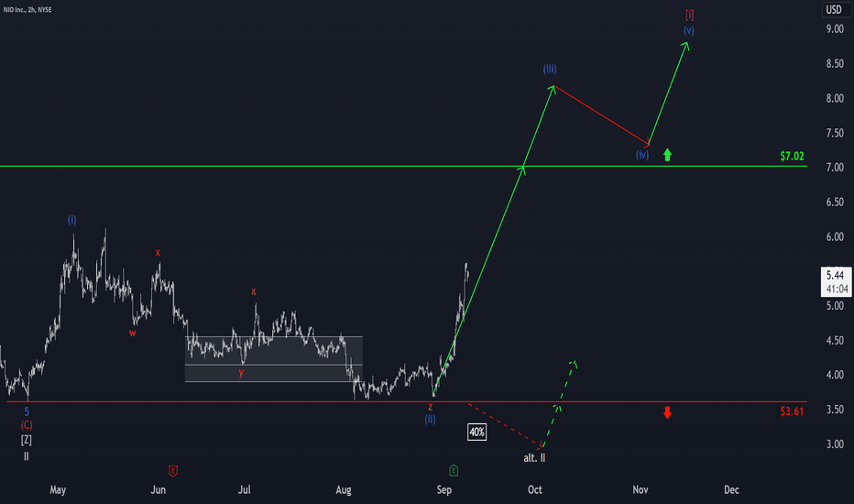Click the Oct label on time axis
Image resolution: width=854 pixels, height=504 pixels.
535,490
